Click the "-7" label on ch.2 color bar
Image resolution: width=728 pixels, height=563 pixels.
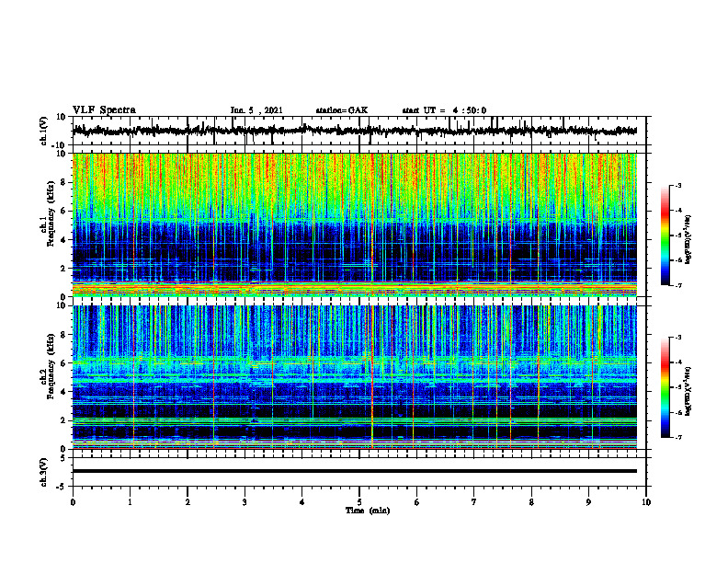click(x=678, y=437)
